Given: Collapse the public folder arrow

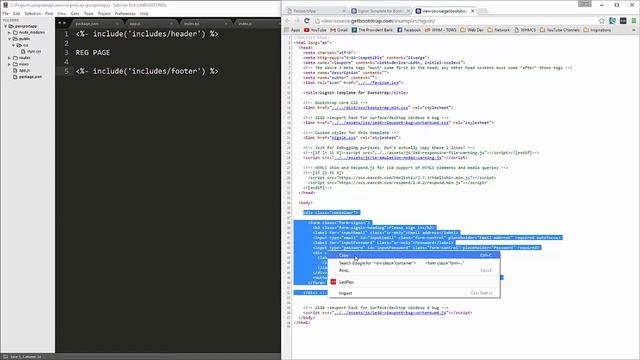Looking at the screenshot, I should click(9, 39).
